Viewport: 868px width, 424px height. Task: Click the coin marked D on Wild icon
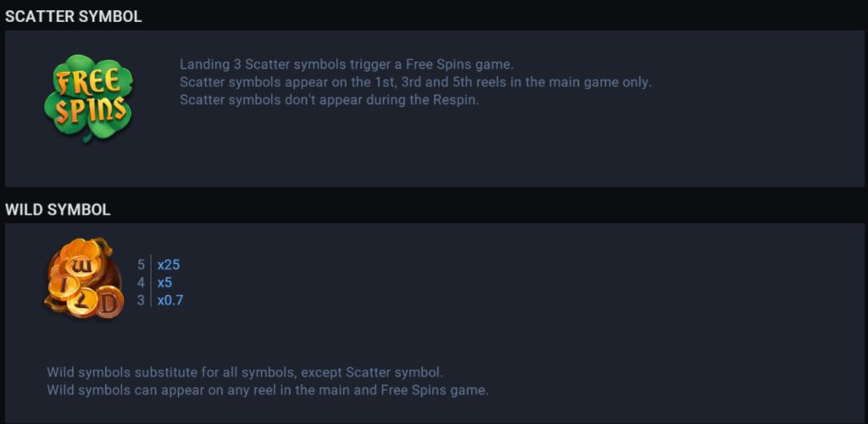coord(108,303)
